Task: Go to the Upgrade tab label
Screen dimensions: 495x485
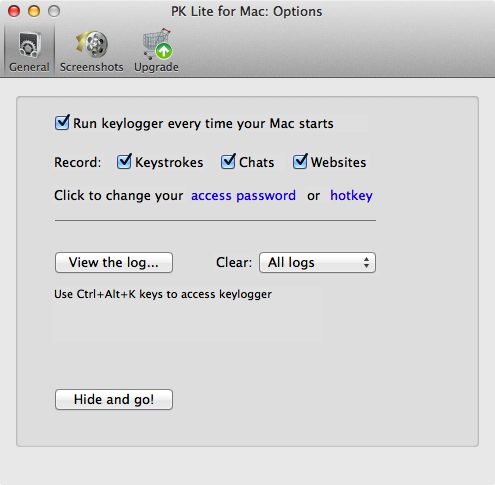Action: 156,67
